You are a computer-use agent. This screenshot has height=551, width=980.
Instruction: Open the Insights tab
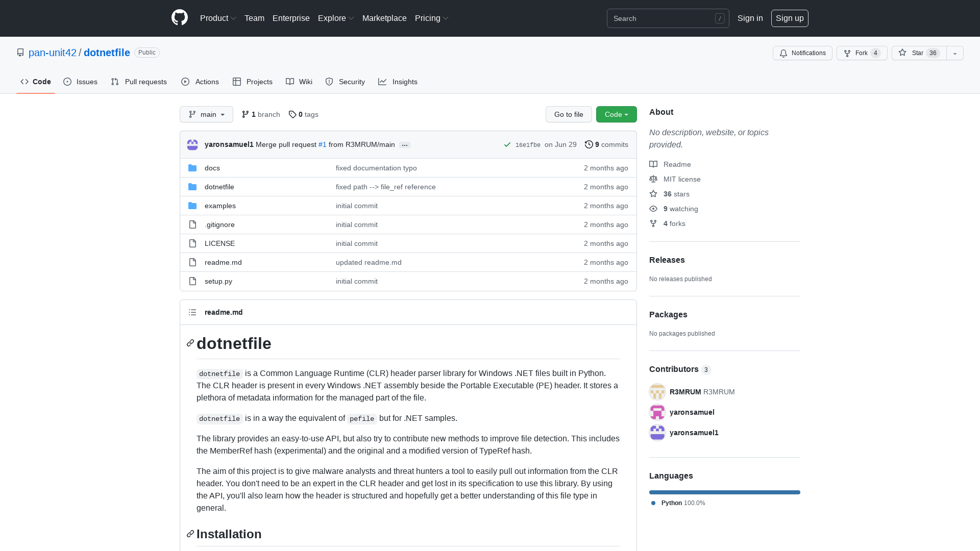pos(398,82)
